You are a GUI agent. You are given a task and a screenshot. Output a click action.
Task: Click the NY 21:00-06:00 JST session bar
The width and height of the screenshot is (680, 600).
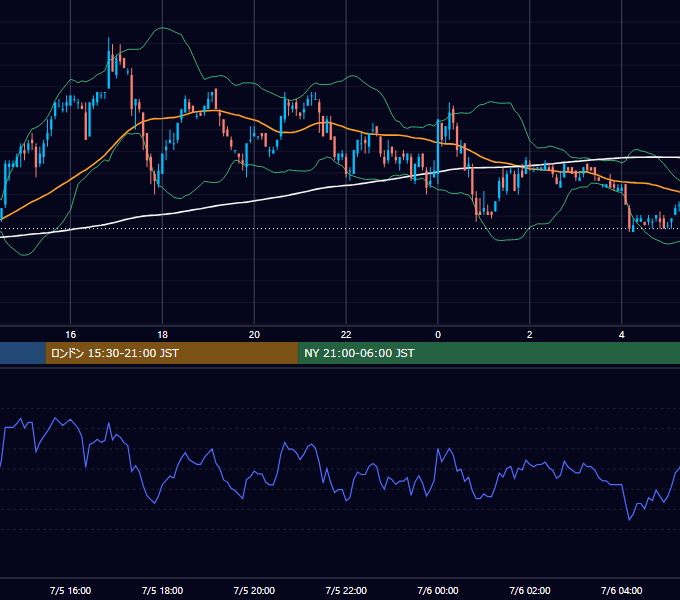(x=489, y=353)
